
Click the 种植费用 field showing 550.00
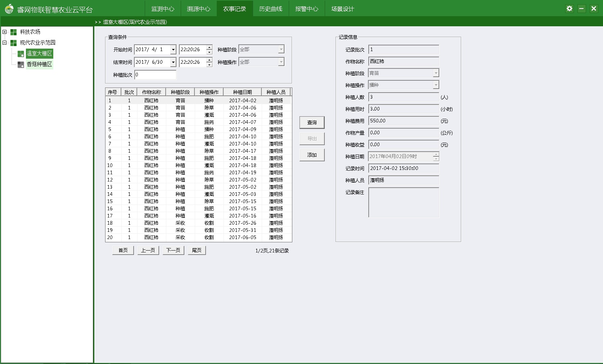(404, 121)
